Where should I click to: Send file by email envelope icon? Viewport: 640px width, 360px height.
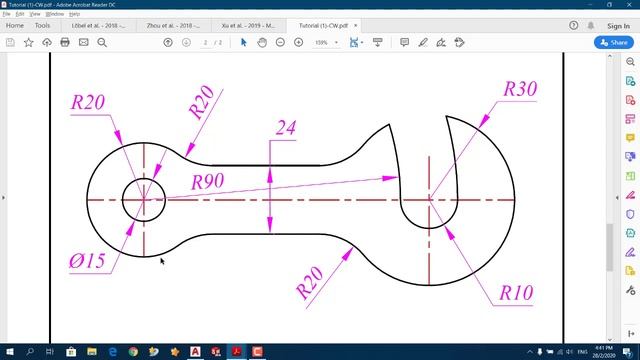pyautogui.click(x=84, y=42)
